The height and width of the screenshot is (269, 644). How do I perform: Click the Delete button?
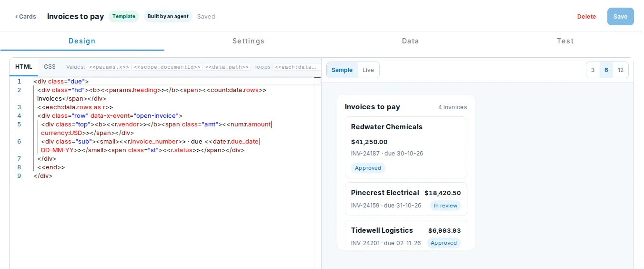(x=586, y=16)
